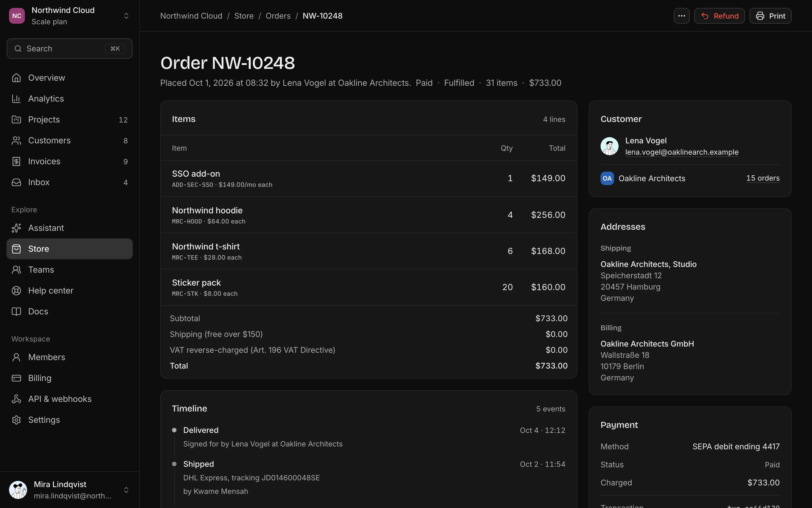Focus the Search input field
Screen dimensions: 812x508
tap(69, 49)
